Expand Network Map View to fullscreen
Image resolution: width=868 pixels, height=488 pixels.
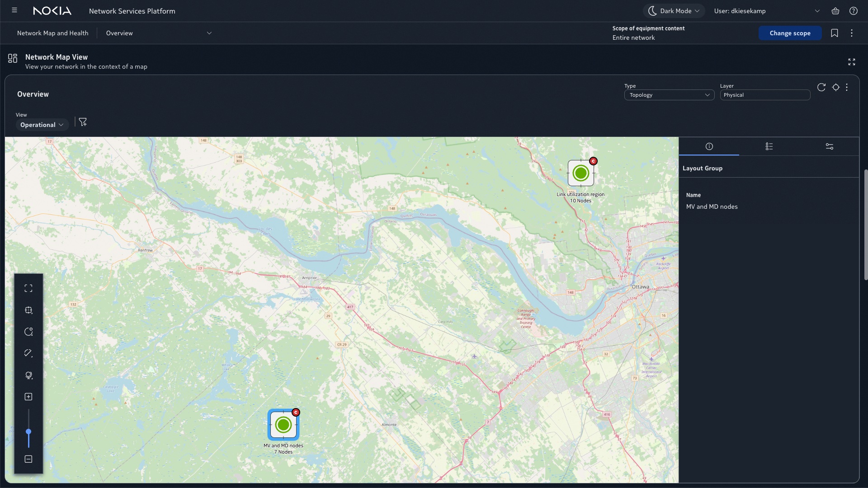pyautogui.click(x=852, y=62)
